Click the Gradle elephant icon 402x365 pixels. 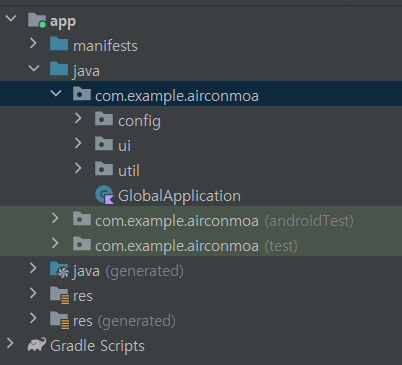[x=37, y=345]
